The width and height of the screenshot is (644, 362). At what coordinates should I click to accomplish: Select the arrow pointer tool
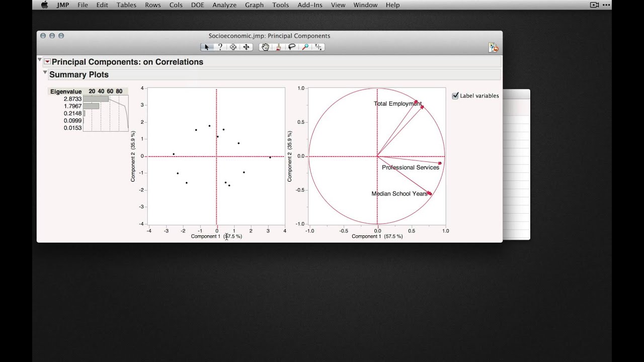point(207,47)
